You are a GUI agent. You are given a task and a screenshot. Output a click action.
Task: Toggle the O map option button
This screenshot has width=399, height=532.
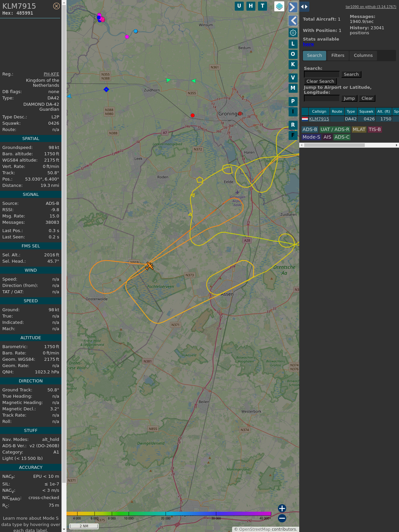[293, 54]
